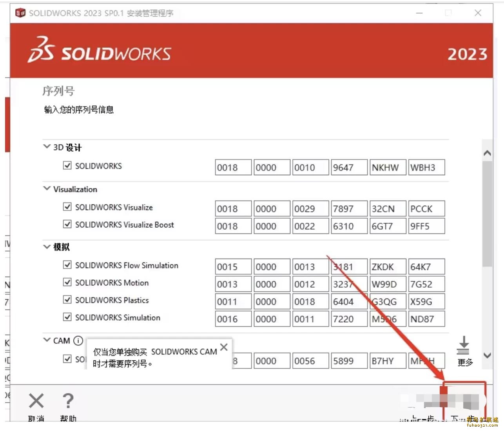Viewport: 504px width, 431px height.
Task: Click the info icon next to CAM
Action: [78, 340]
